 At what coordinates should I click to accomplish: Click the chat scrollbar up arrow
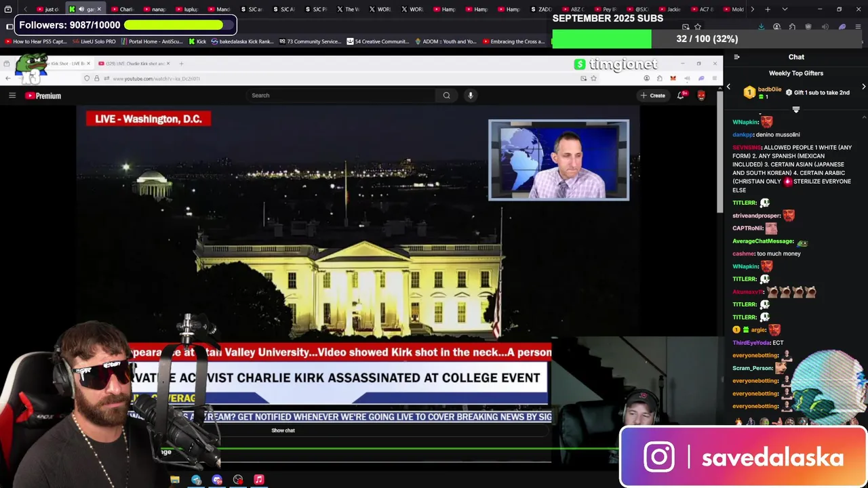(x=864, y=118)
